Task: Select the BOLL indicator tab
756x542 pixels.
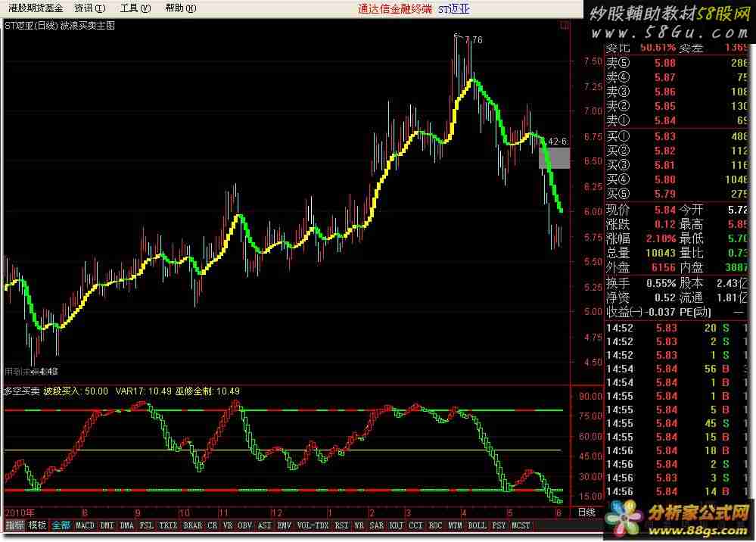Action: [x=477, y=525]
